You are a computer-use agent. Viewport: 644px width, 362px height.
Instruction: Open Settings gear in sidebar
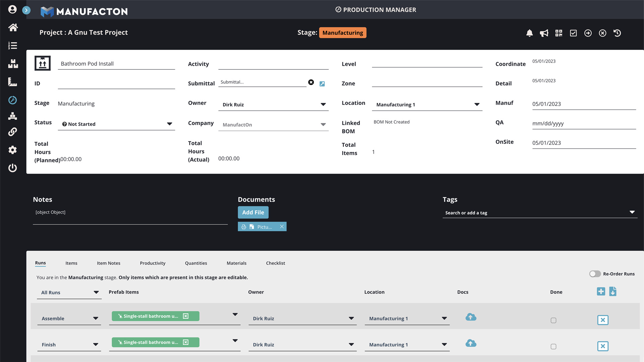[13, 150]
